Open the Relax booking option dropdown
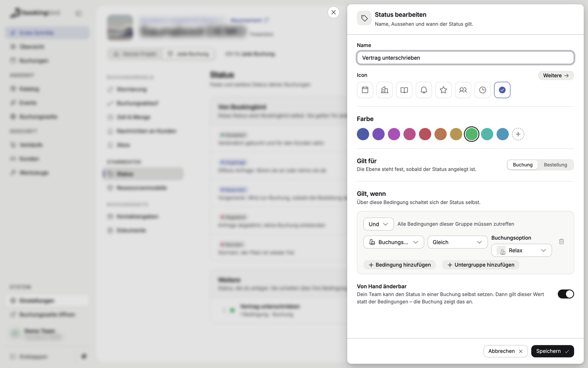This screenshot has width=588, height=368. click(x=521, y=250)
